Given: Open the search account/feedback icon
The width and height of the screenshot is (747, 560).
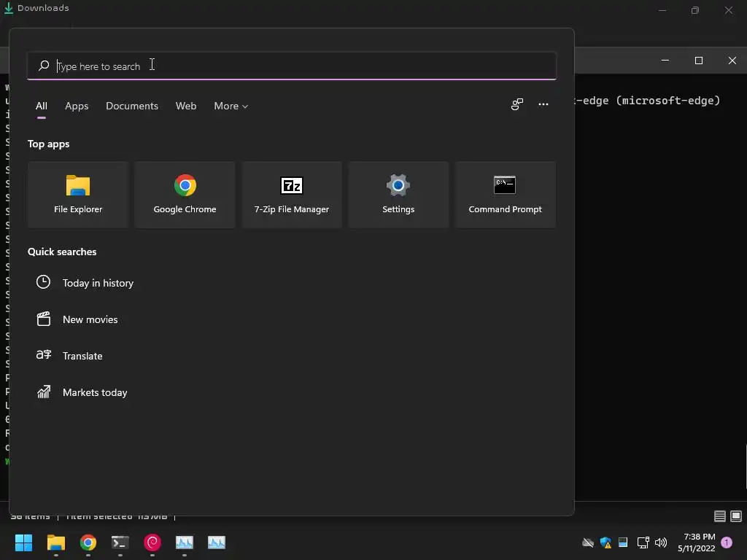Looking at the screenshot, I should 517,104.
